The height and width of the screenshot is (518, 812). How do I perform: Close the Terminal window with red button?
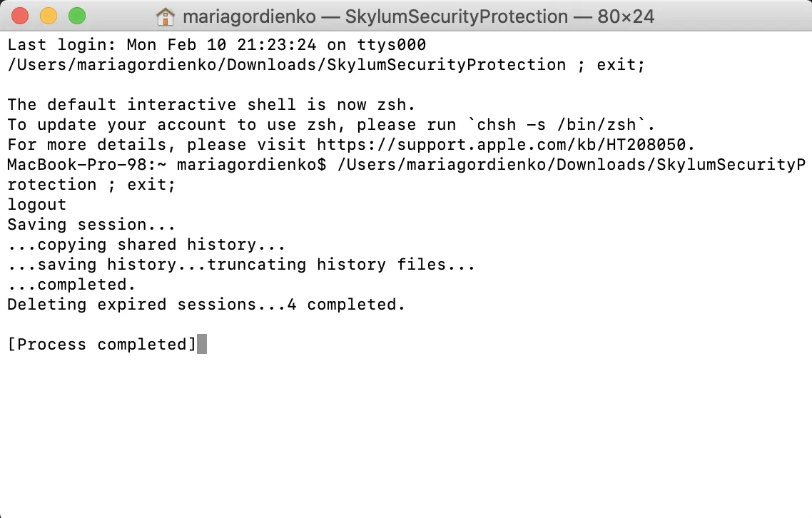point(21,16)
